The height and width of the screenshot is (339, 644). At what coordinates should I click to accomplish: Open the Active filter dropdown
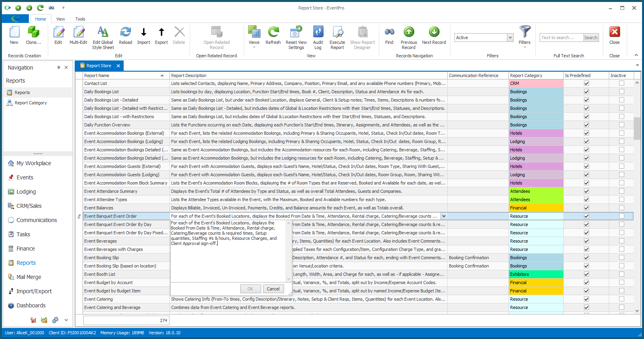coord(510,38)
